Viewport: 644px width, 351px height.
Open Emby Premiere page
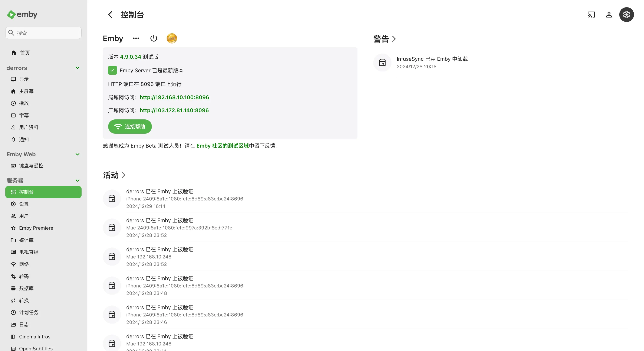43,228
